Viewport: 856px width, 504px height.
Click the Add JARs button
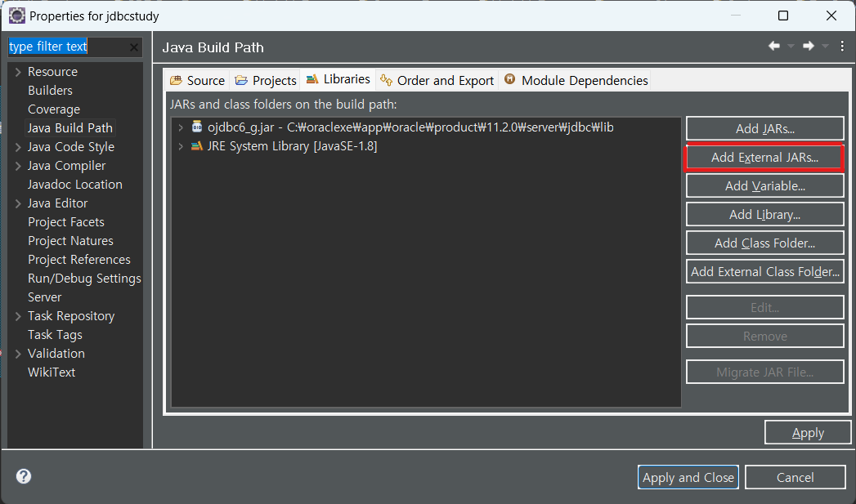tap(764, 129)
